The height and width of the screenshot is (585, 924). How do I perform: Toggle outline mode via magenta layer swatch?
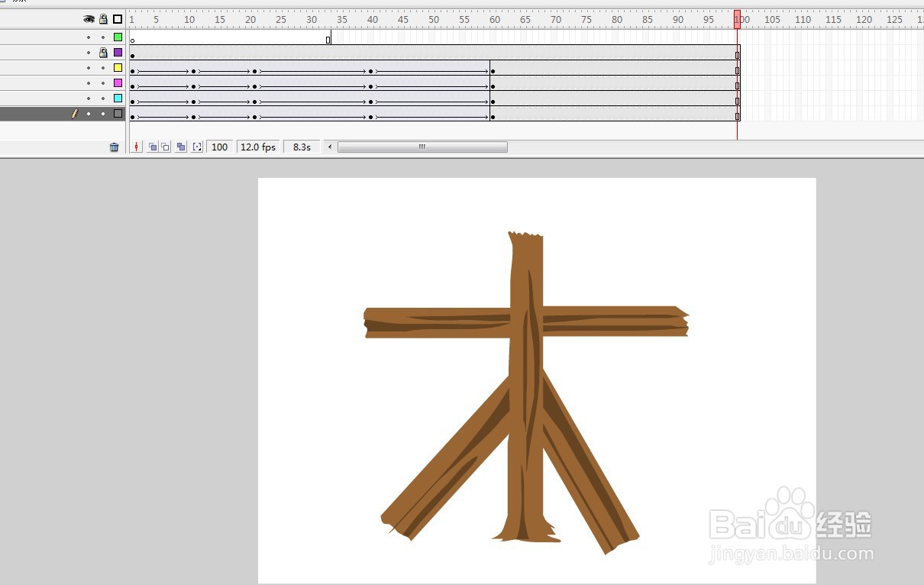[118, 82]
